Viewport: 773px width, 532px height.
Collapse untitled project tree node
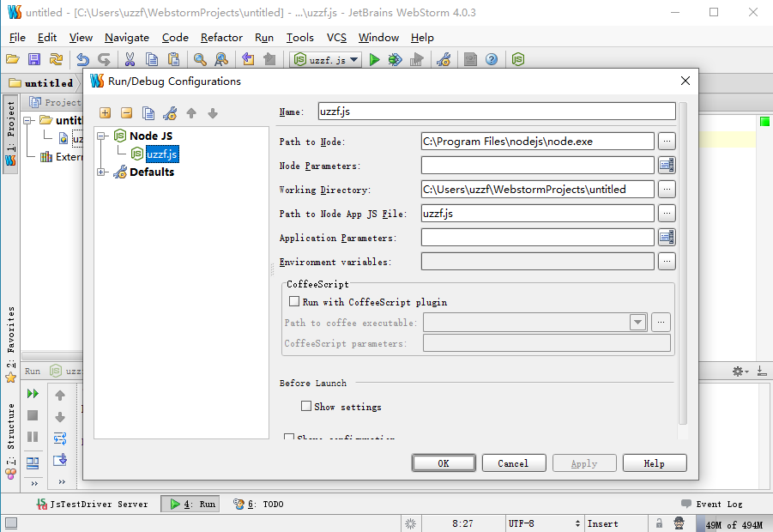(x=29, y=120)
